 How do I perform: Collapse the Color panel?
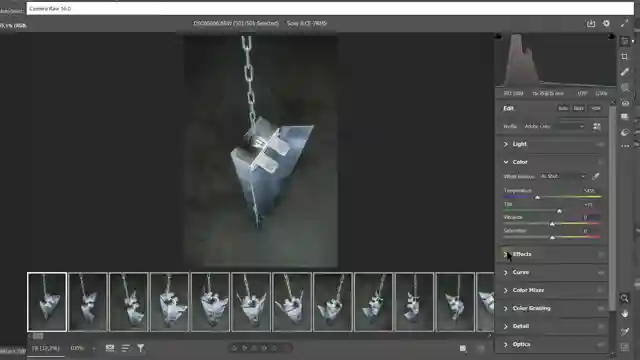pyautogui.click(x=506, y=162)
